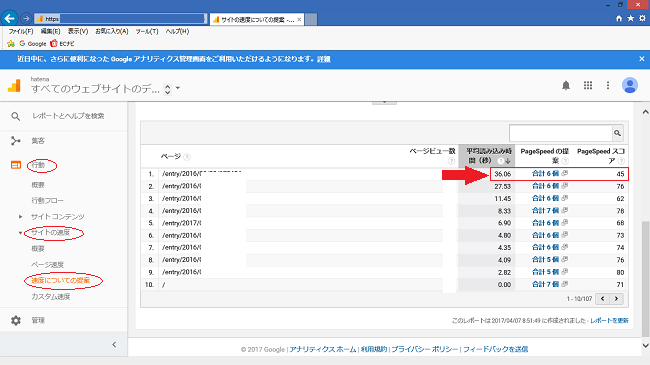650x365 pixels.
Task: Open the Google bookmark in favorites bar
Action: 33,44
